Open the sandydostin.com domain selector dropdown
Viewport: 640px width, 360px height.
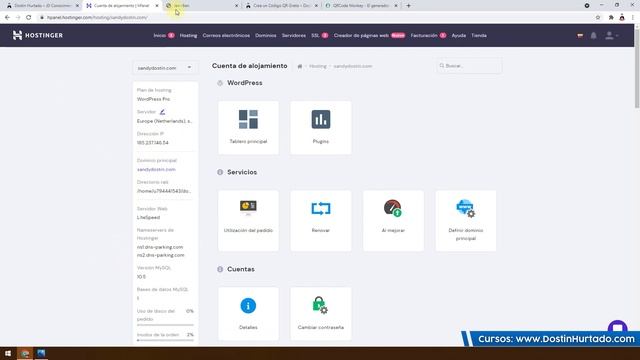(x=165, y=68)
